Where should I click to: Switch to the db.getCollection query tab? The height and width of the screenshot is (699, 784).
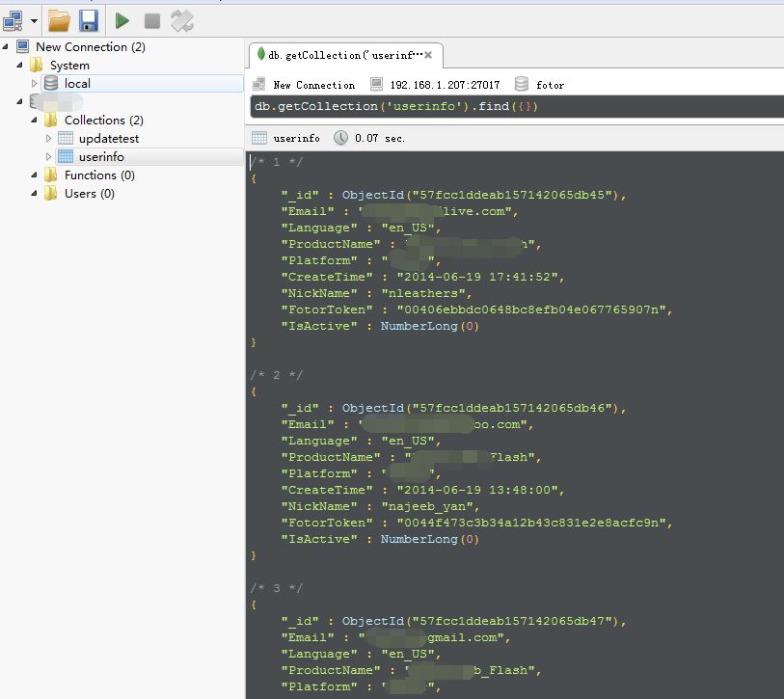tap(338, 55)
